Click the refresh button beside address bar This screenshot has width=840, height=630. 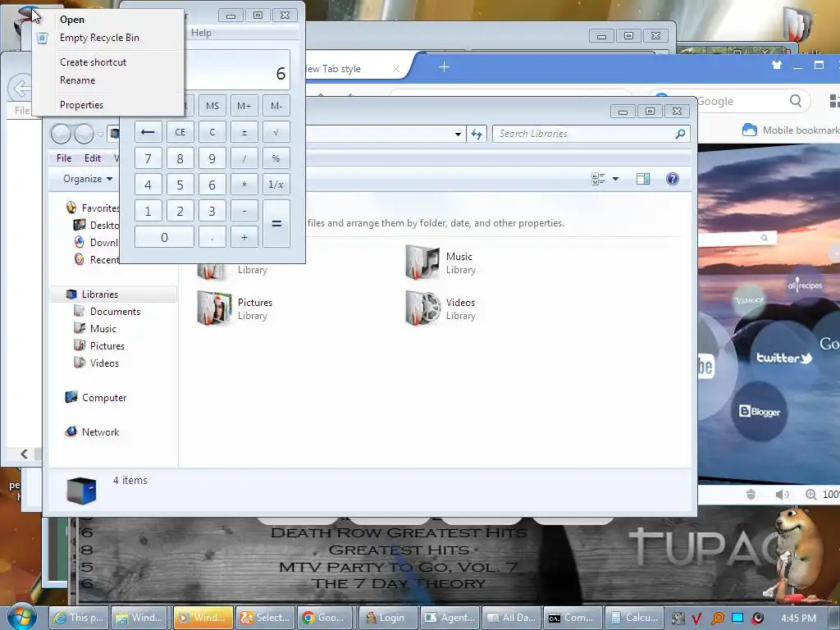coord(477,134)
